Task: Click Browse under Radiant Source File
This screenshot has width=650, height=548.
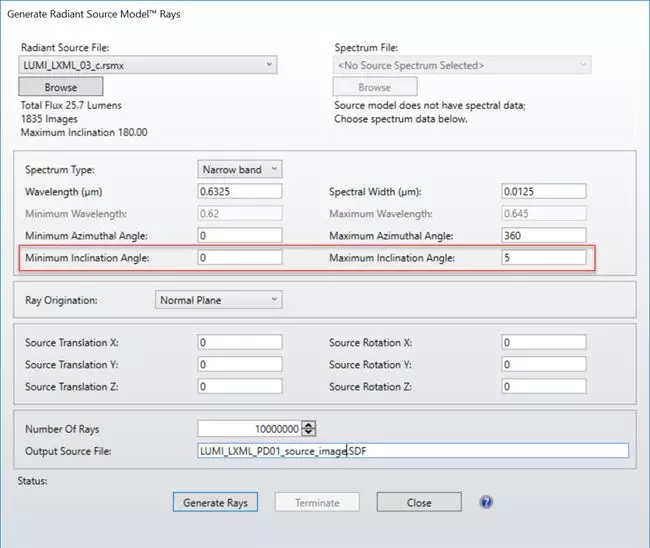Action: pyautogui.click(x=60, y=87)
